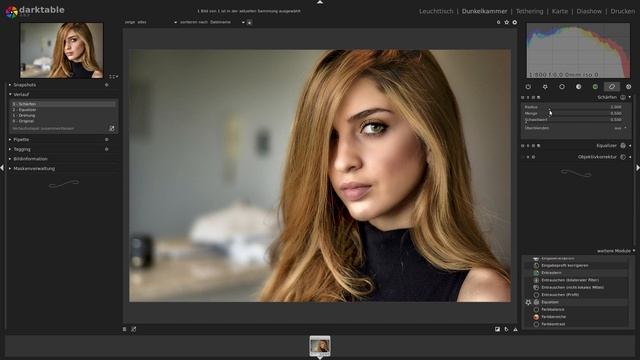Viewport: 640px width, 360px height.
Task: Open the Objektivkorrektur presets menu arrow
Action: click(x=630, y=157)
